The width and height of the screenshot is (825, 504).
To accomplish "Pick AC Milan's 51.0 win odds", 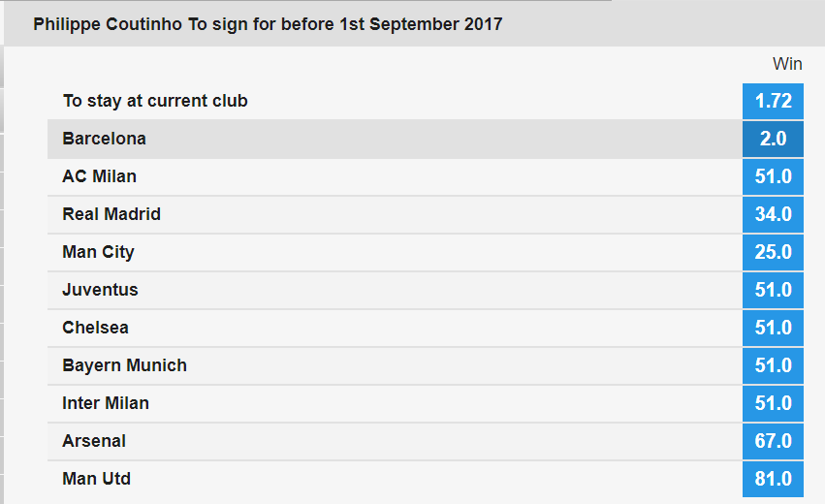I will pyautogui.click(x=773, y=176).
